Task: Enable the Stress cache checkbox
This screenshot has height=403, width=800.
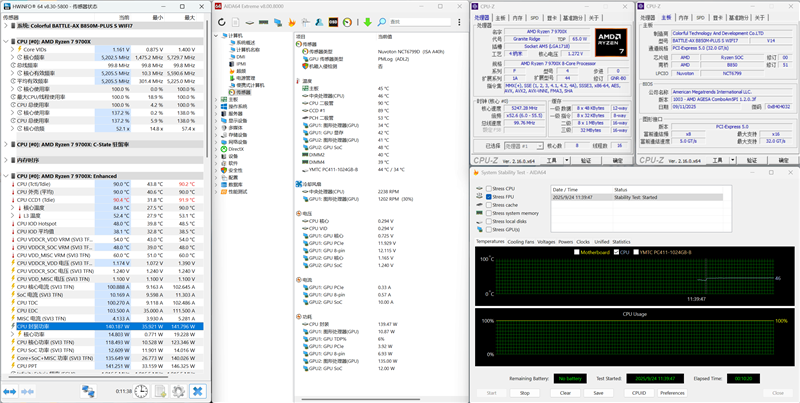Action: pyautogui.click(x=489, y=205)
